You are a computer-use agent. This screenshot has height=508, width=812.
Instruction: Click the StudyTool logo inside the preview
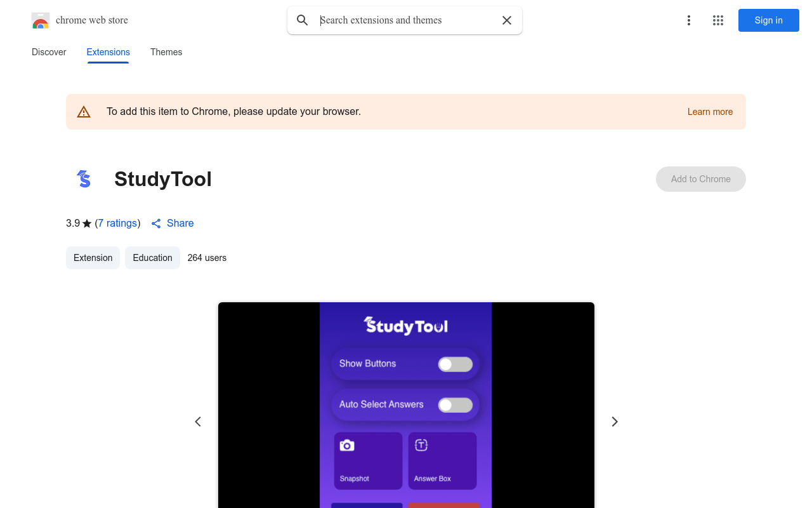pos(405,326)
